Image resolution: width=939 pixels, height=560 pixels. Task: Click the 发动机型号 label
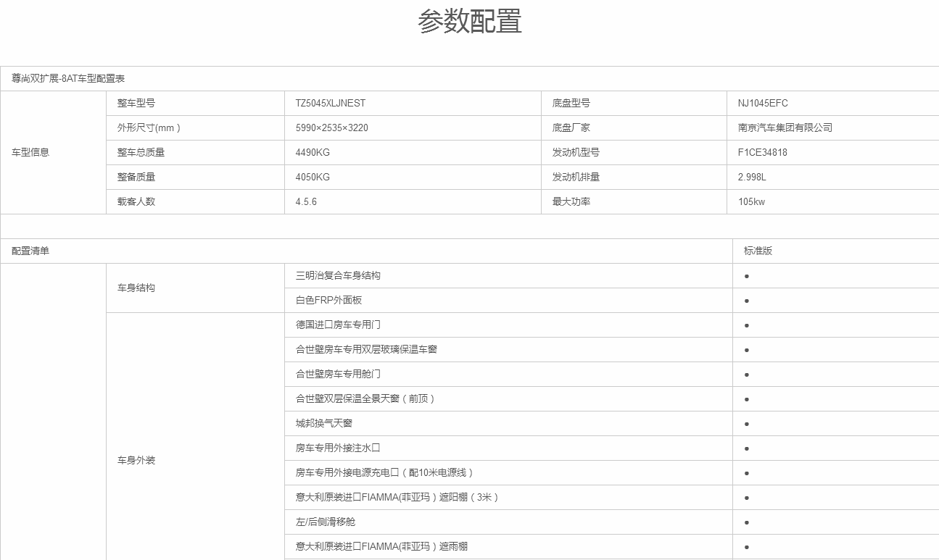(576, 152)
